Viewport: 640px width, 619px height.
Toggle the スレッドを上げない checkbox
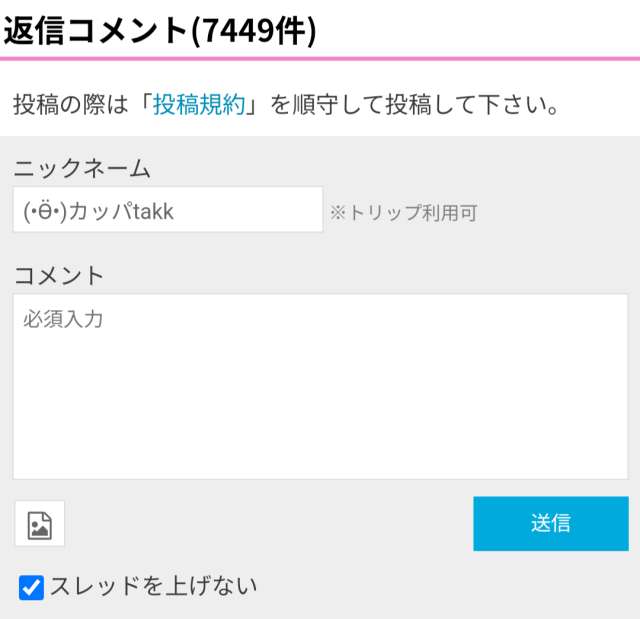(32, 587)
